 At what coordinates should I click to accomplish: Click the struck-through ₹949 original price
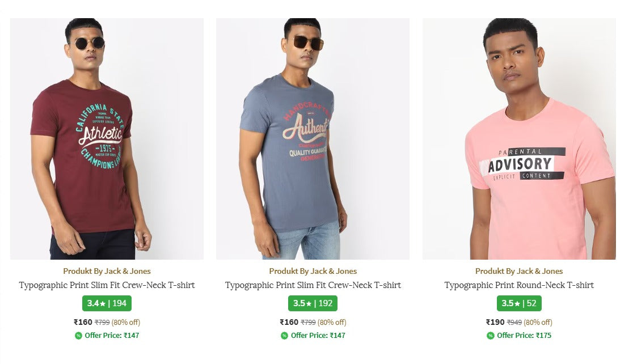point(514,323)
